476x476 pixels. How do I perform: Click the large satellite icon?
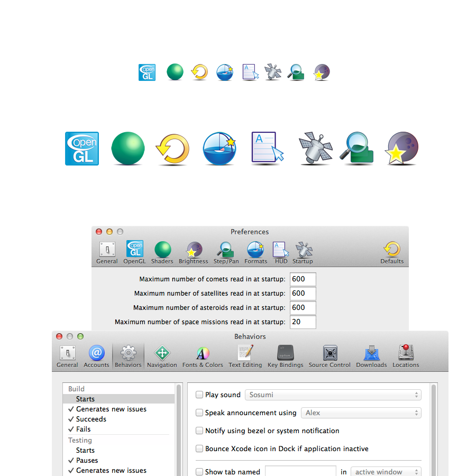[x=315, y=148]
